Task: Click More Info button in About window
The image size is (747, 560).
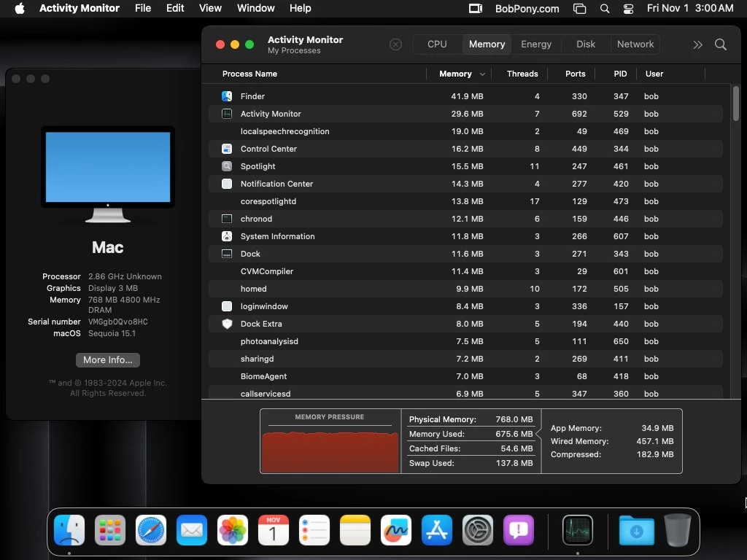Action: tap(108, 360)
